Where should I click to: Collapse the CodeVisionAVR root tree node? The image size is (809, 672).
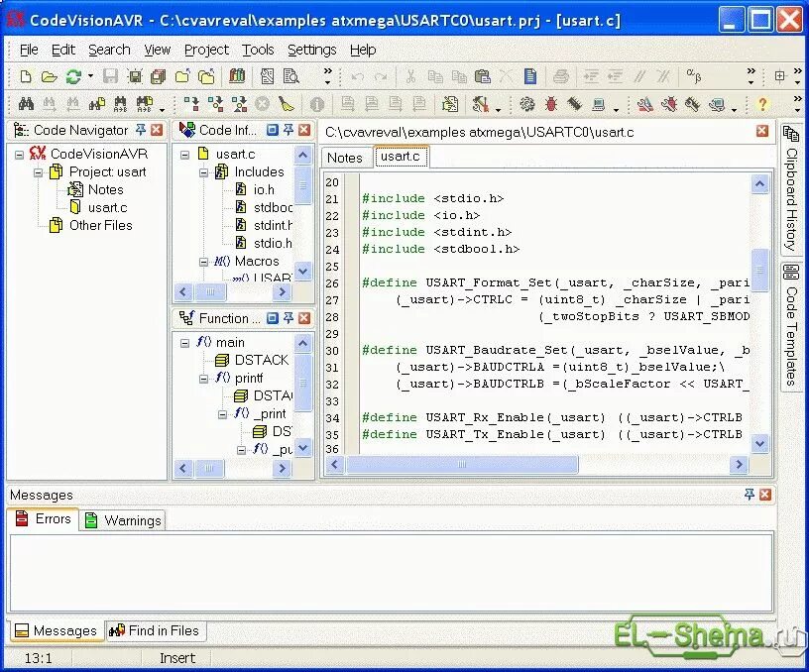pyautogui.click(x=20, y=155)
